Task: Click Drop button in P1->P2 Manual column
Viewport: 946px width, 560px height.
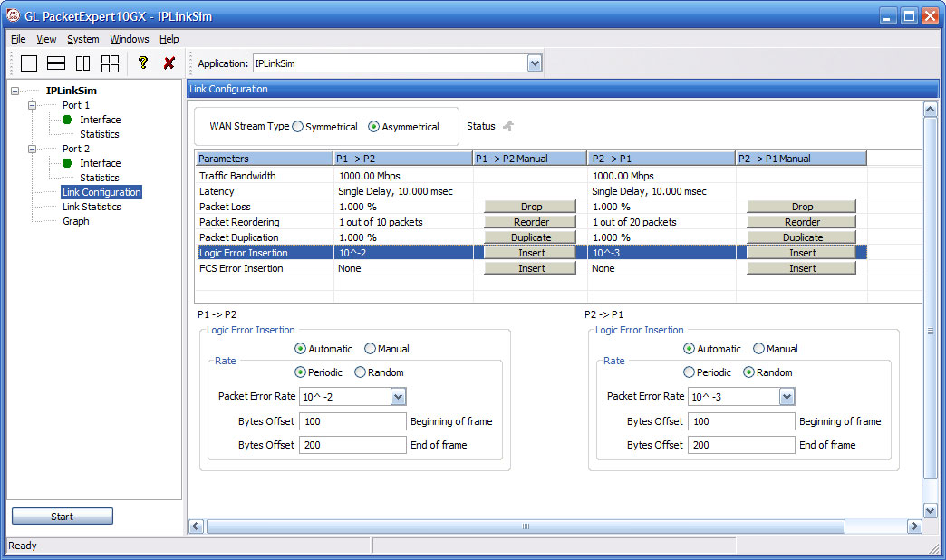Action: tap(530, 207)
